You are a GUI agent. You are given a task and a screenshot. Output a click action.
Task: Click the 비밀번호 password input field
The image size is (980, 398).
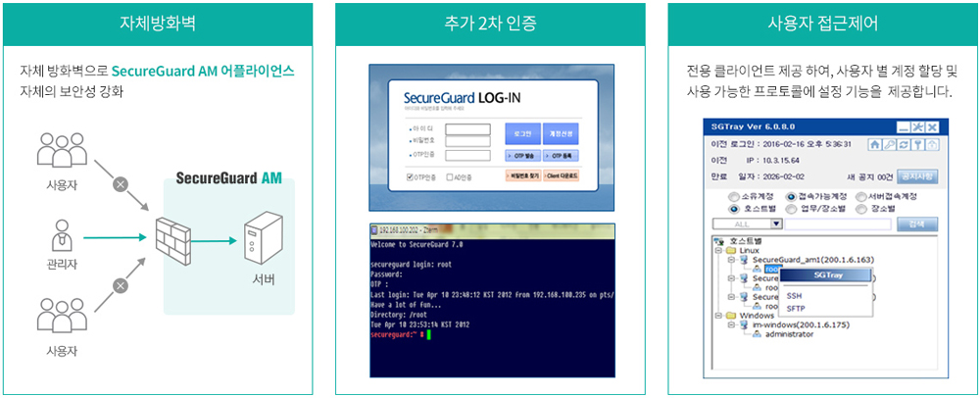coord(467,141)
